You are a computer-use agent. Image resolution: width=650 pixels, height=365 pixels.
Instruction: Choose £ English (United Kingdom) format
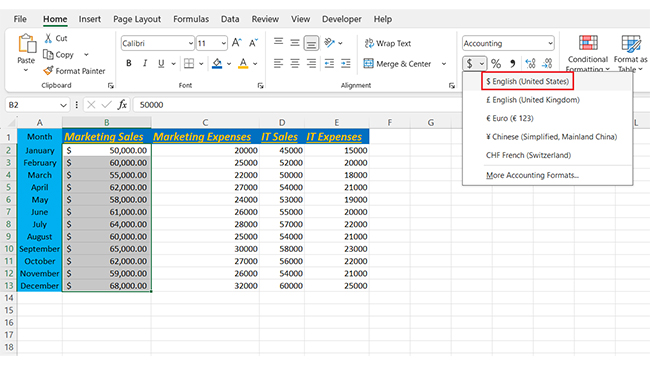click(x=547, y=100)
